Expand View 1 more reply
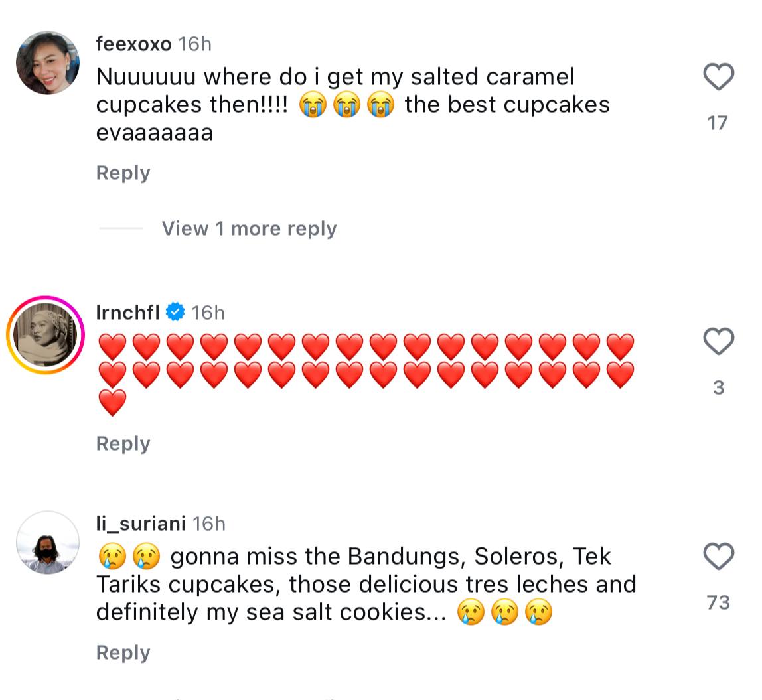 [249, 228]
